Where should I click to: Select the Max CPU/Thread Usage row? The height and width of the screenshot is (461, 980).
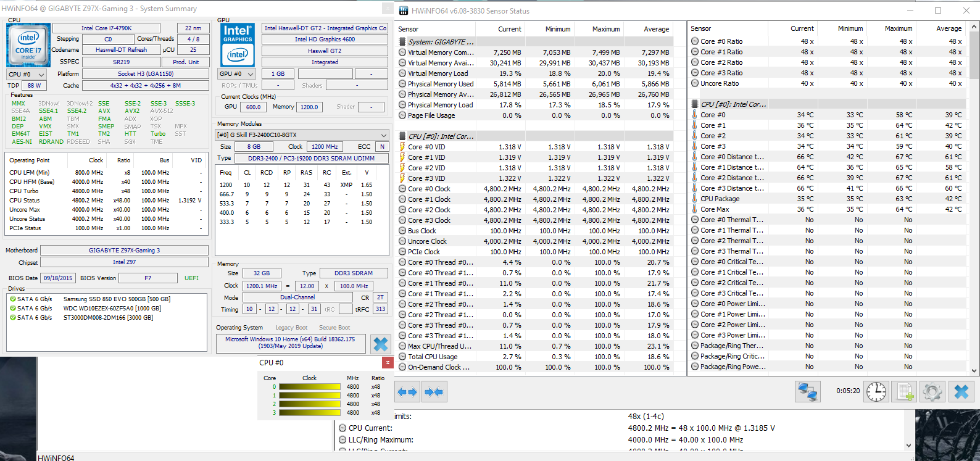(534, 346)
